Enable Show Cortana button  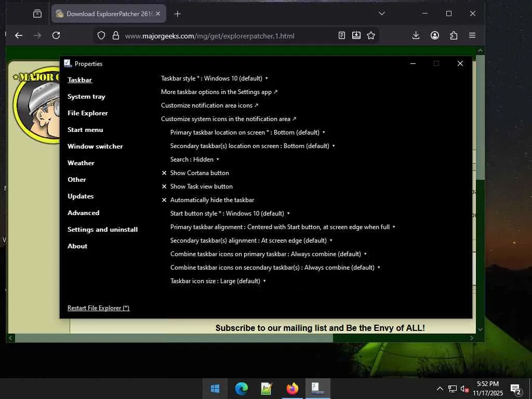pos(195,173)
